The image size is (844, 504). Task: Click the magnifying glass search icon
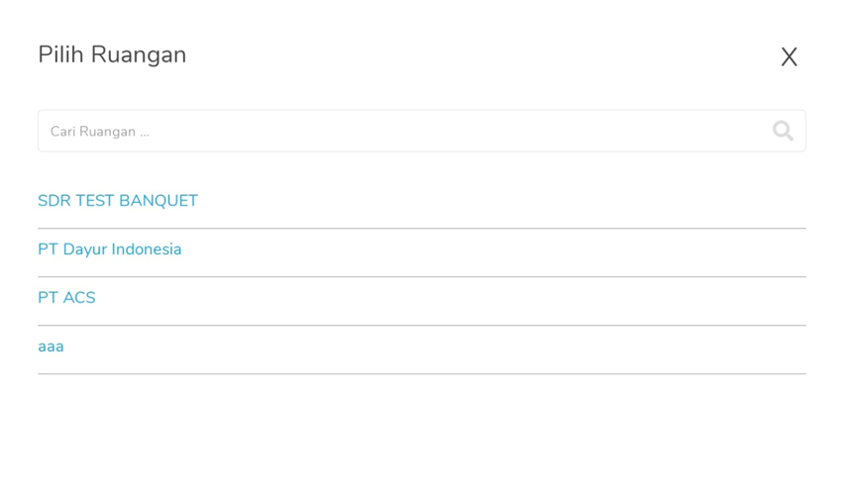point(783,131)
